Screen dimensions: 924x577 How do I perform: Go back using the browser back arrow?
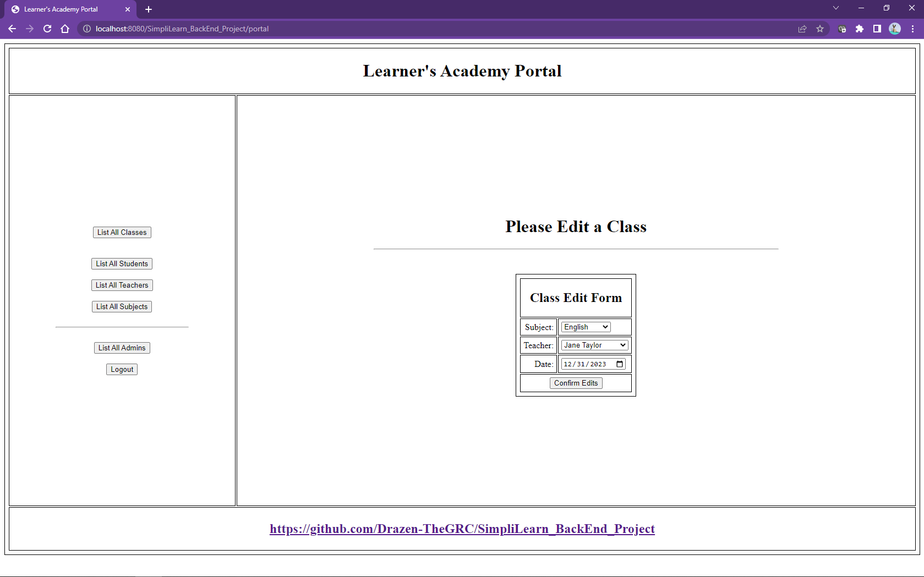[x=12, y=29]
